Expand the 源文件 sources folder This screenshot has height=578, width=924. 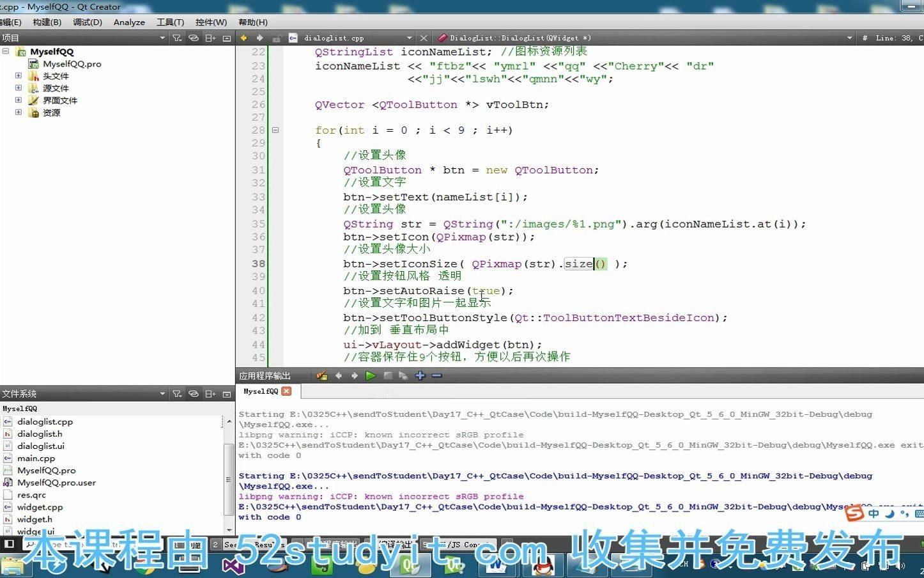point(19,88)
